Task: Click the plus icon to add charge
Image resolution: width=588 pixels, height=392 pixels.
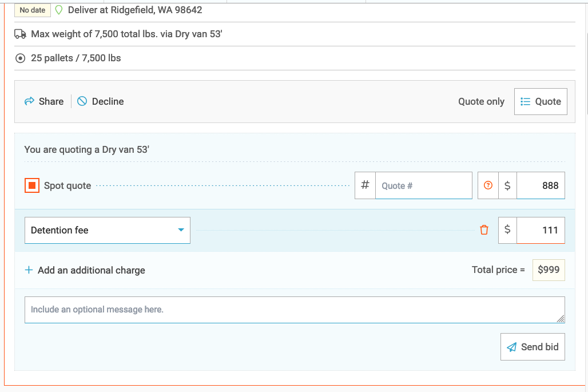Action: pyautogui.click(x=29, y=270)
